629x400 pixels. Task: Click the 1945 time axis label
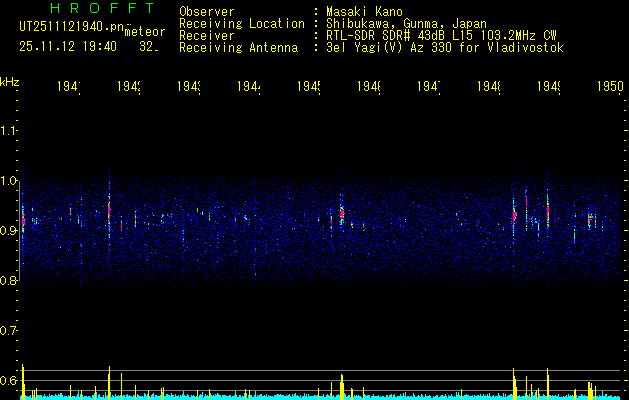[x=309, y=86]
